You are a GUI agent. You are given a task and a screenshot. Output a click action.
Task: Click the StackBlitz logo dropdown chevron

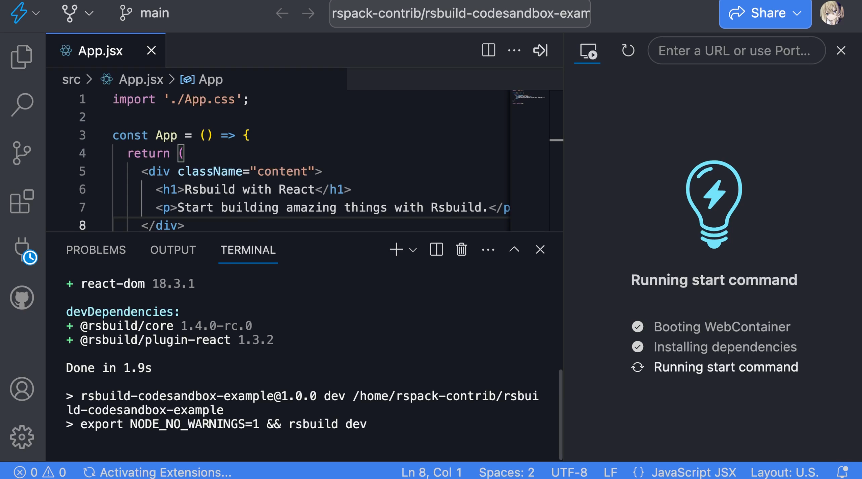pos(36,13)
